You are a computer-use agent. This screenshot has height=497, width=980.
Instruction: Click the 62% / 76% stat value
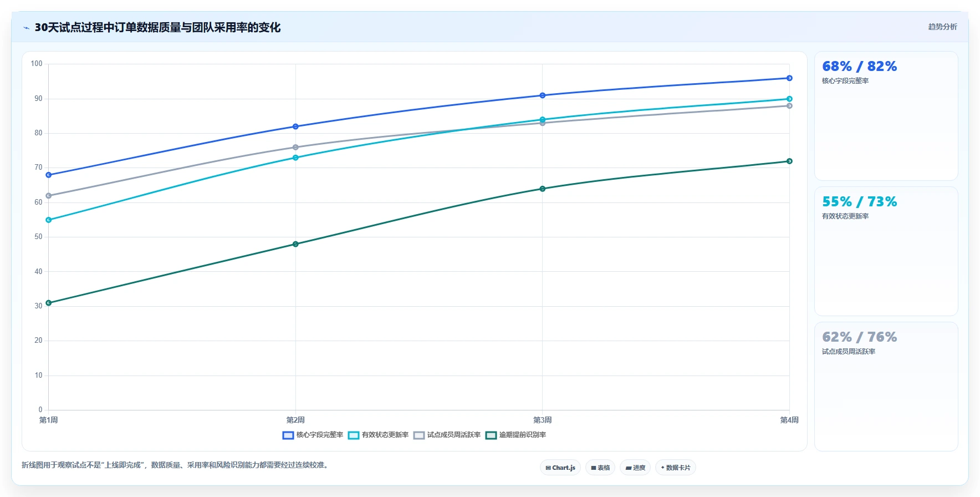click(x=859, y=337)
